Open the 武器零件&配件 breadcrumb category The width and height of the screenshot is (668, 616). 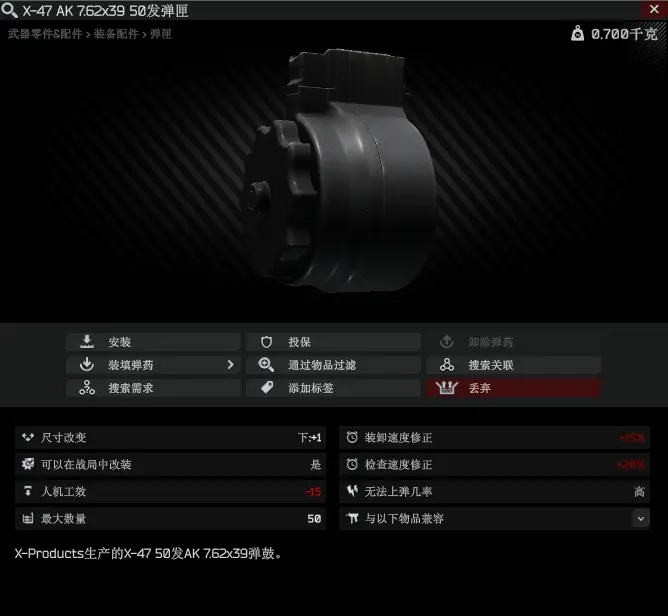45,34
